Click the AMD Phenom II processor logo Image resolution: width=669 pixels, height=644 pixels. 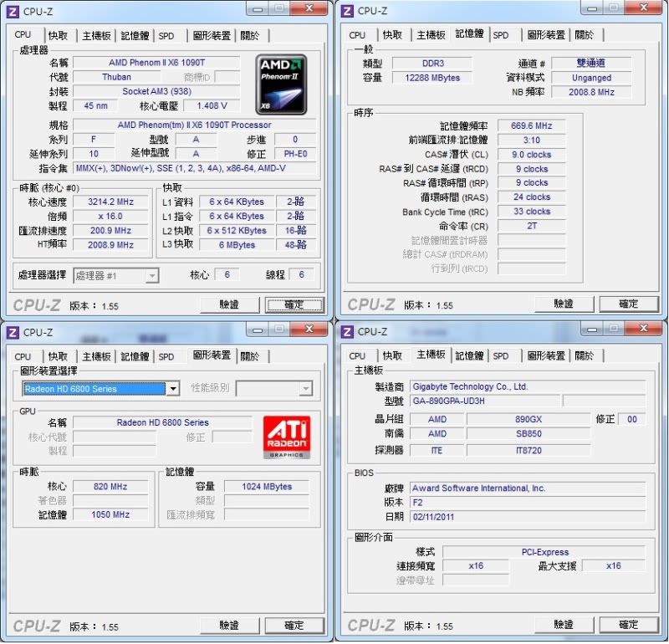tap(281, 84)
